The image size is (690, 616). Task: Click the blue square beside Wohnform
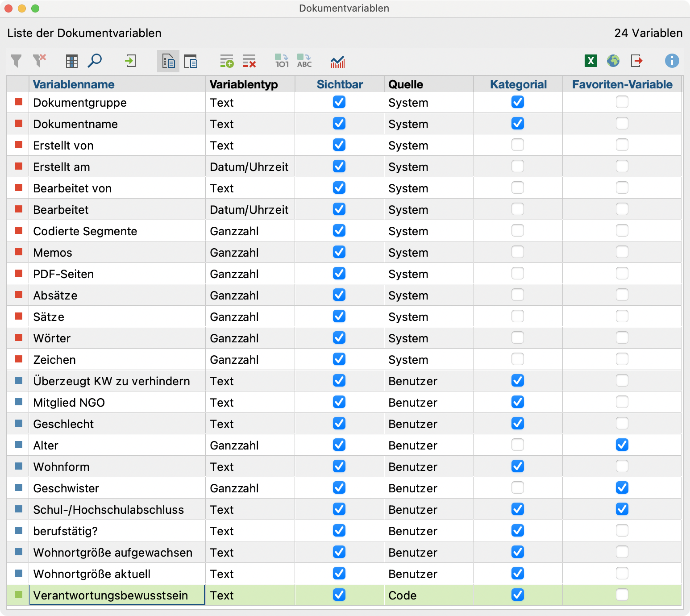tap(19, 466)
